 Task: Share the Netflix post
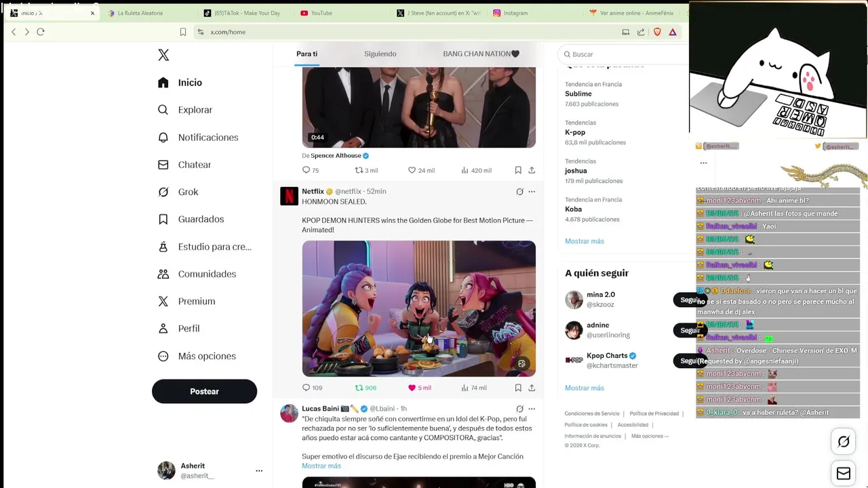point(532,388)
